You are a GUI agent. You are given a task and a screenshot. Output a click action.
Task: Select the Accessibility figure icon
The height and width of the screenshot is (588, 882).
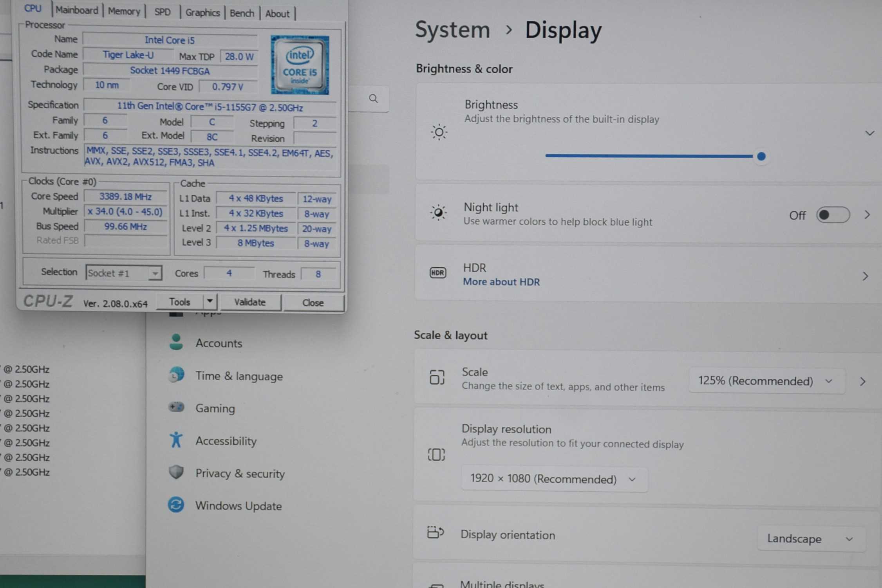coord(176,440)
